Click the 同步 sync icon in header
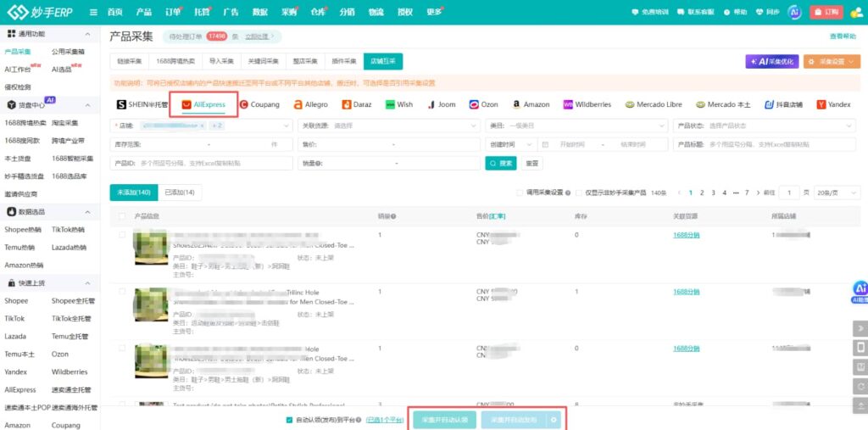868x430 pixels. click(x=767, y=12)
